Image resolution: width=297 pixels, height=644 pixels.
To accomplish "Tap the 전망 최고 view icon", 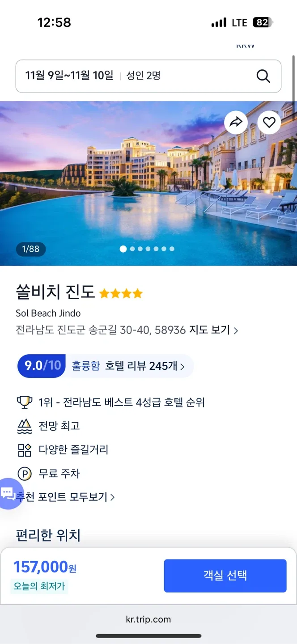I will pos(24,426).
